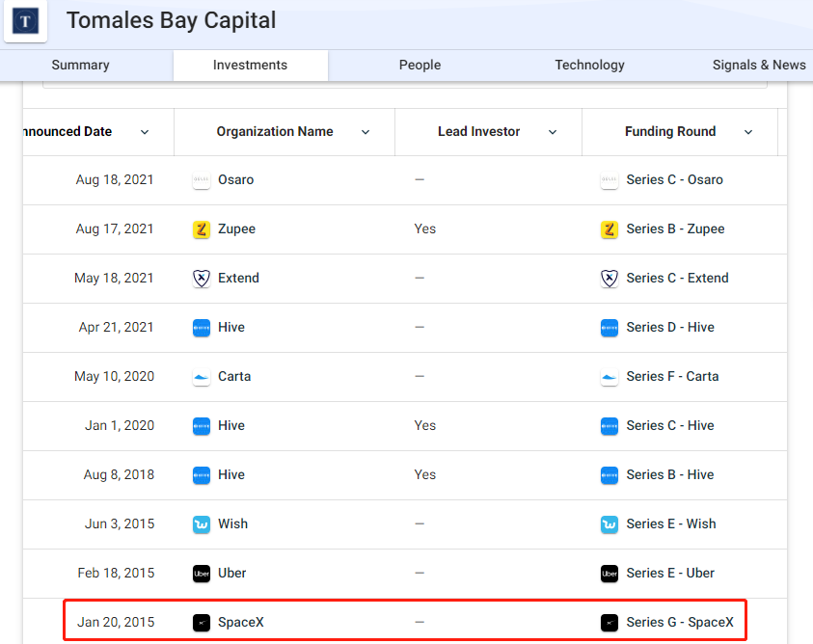Image resolution: width=813 pixels, height=644 pixels.
Task: Switch to the Summary tab
Action: coord(80,66)
